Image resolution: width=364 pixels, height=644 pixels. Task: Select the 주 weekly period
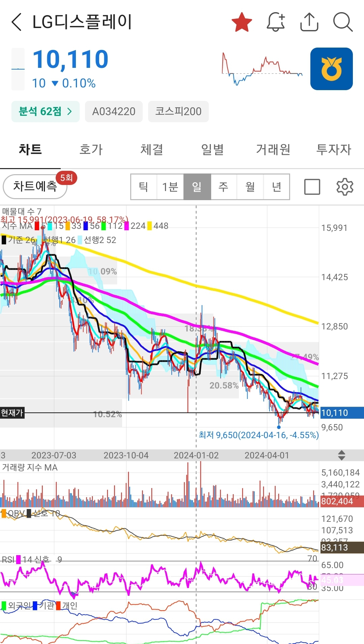coord(224,187)
